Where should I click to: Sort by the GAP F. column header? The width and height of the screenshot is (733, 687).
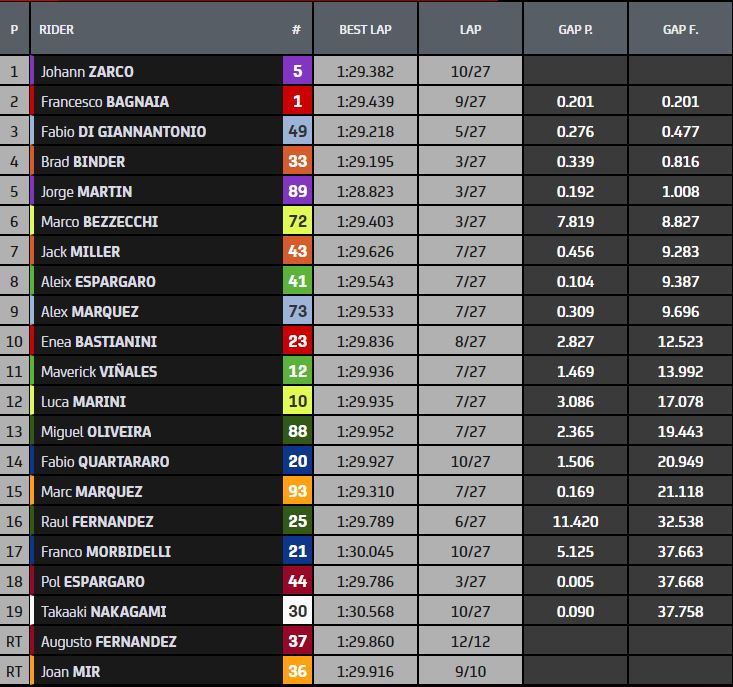point(680,29)
